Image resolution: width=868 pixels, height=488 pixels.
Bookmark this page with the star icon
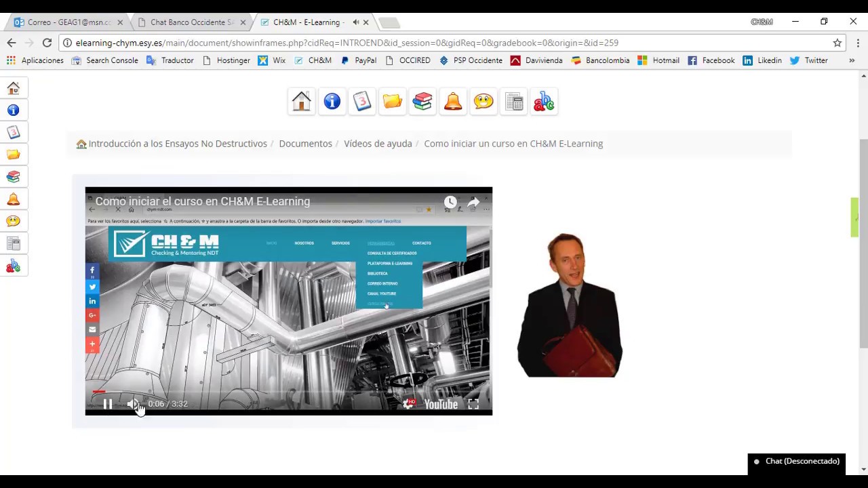pos(837,43)
